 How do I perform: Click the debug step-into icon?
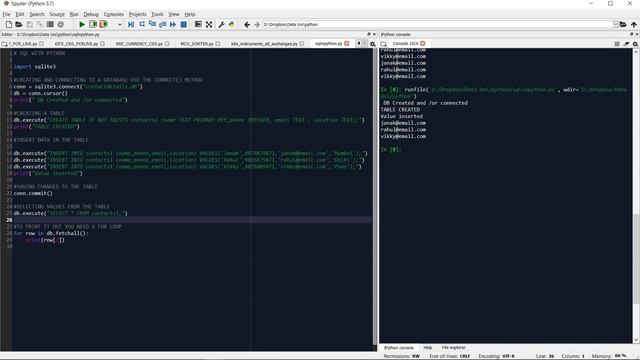coord(152,24)
